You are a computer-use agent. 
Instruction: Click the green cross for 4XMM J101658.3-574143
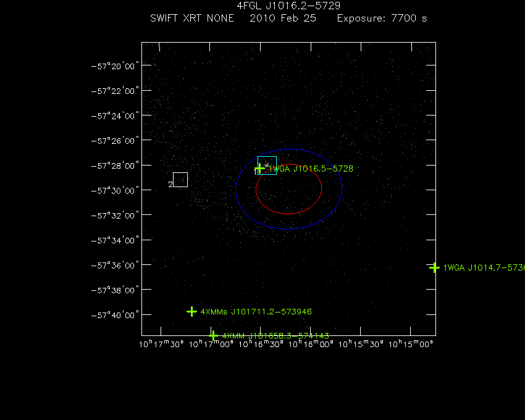tap(213, 335)
